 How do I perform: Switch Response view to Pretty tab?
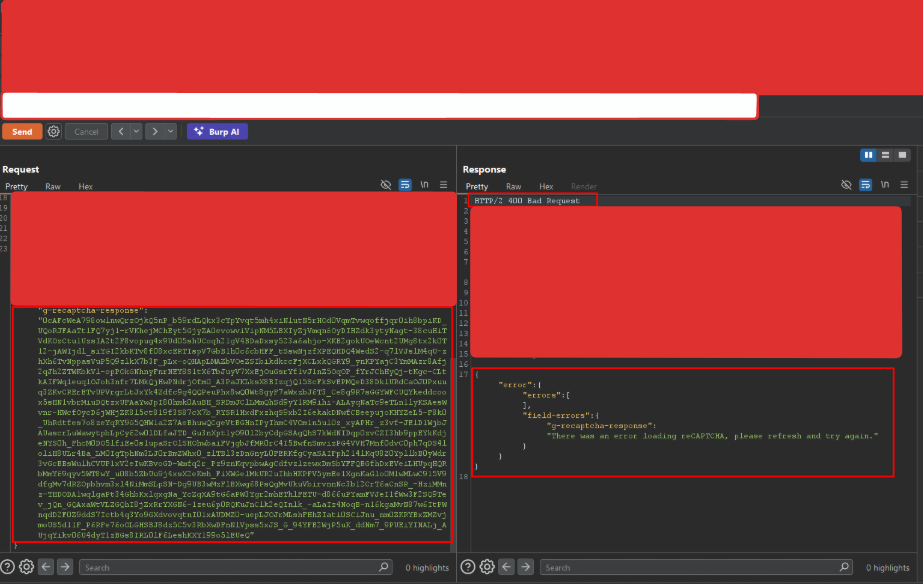pyautogui.click(x=477, y=187)
